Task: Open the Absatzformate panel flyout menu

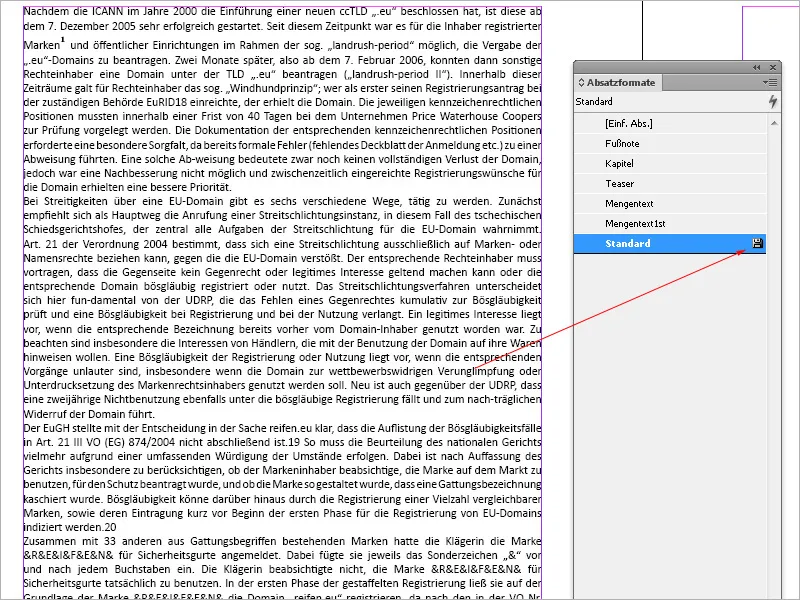Action: tap(769, 83)
